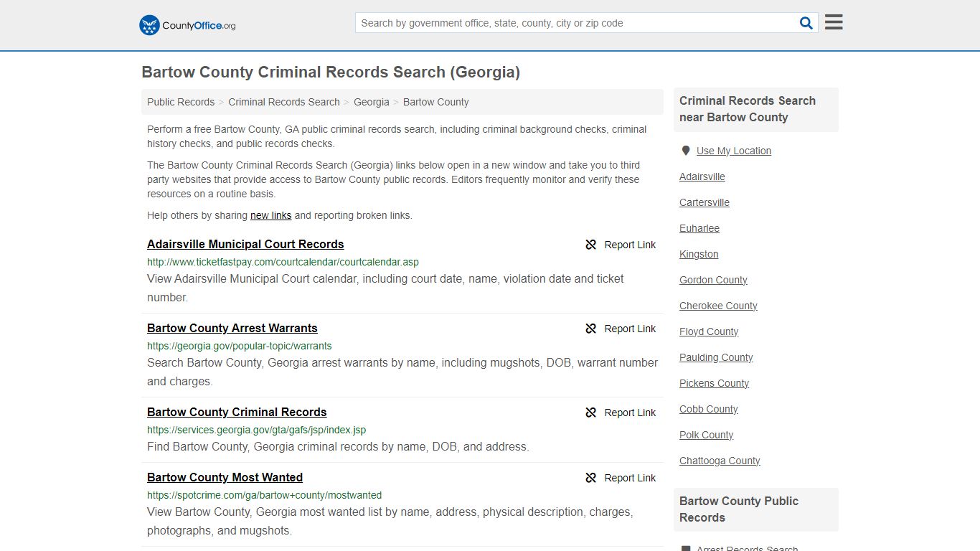Open the hamburger menu
980x551 pixels.
[x=834, y=22]
